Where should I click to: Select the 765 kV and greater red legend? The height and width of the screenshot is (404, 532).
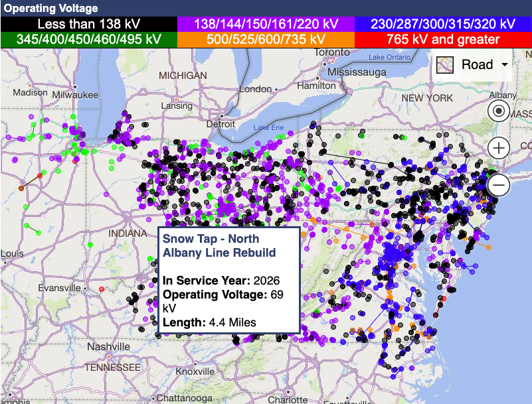pos(443,40)
